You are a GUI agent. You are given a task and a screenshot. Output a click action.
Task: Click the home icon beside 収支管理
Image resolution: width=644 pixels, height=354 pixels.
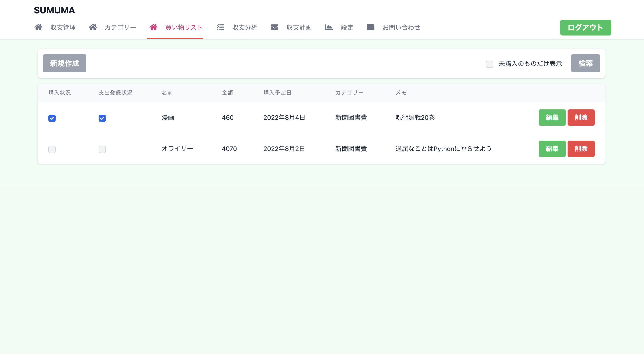[x=38, y=27]
